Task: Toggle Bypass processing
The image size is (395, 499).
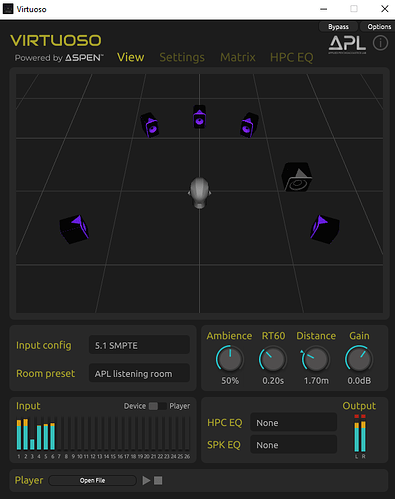Action: click(338, 27)
